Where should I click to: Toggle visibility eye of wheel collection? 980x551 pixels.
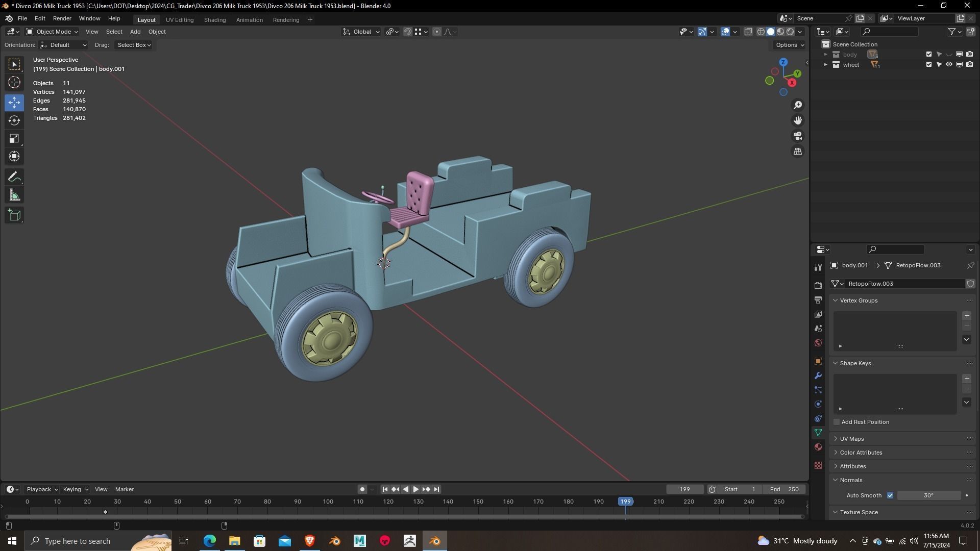[x=949, y=65]
